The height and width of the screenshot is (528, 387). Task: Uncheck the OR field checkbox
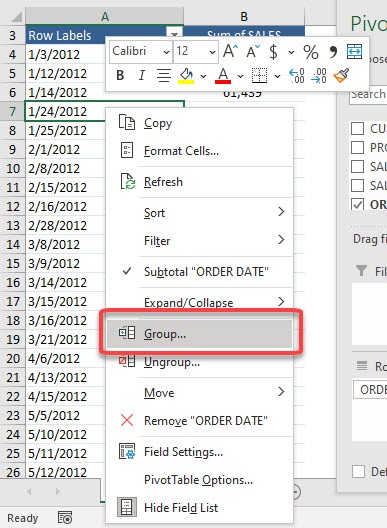click(x=357, y=204)
